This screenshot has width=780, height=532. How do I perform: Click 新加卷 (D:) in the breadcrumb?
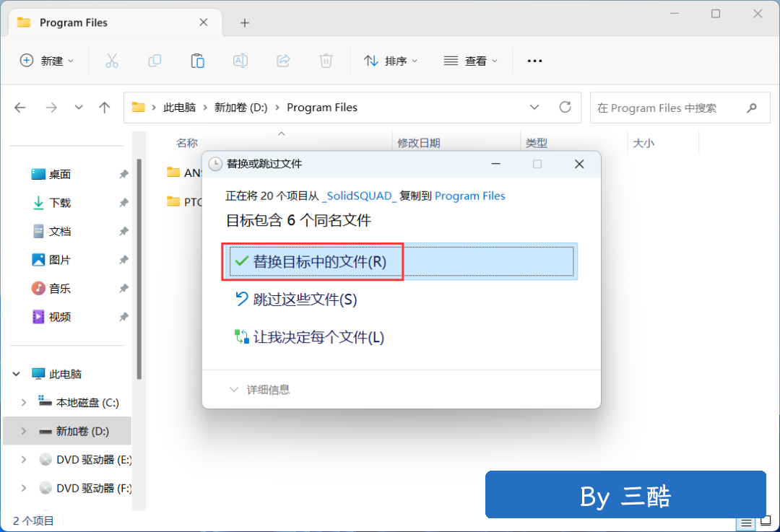[x=240, y=108]
